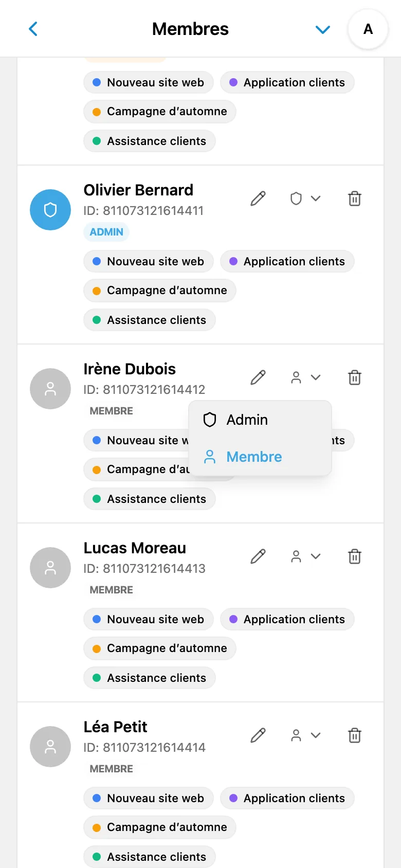The height and width of the screenshot is (868, 401).
Task: Select Léa Petit's Assistance clients tag
Action: 150,857
